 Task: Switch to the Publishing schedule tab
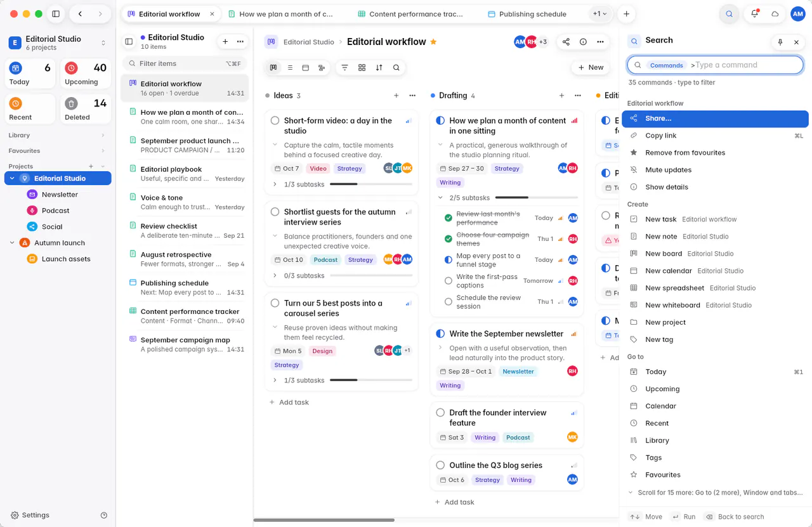[527, 14]
